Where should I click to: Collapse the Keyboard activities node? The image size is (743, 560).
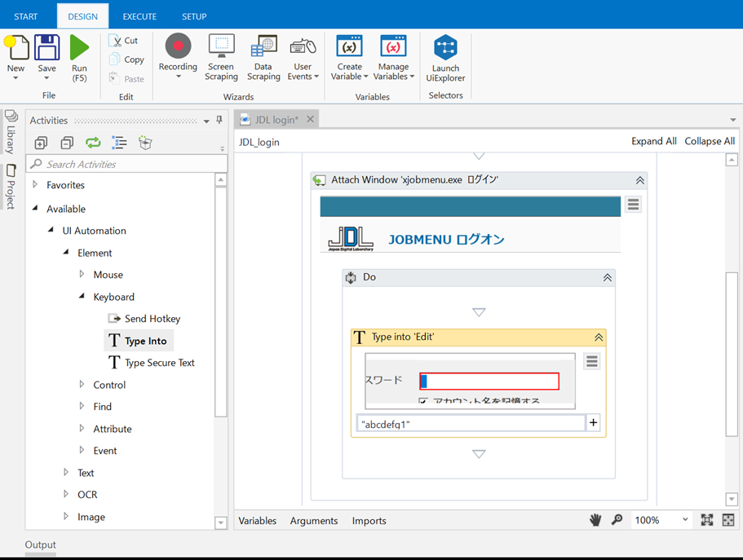coord(82,296)
